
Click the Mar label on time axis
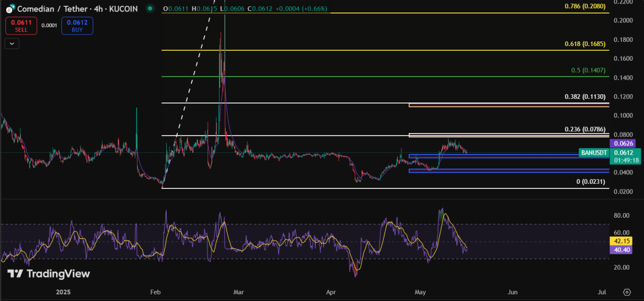[238, 292]
